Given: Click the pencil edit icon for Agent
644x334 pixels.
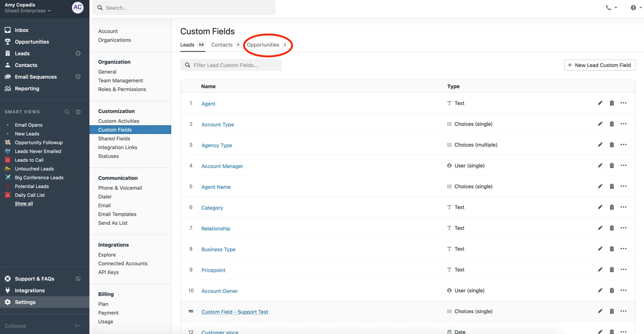Looking at the screenshot, I should click(x=600, y=103).
